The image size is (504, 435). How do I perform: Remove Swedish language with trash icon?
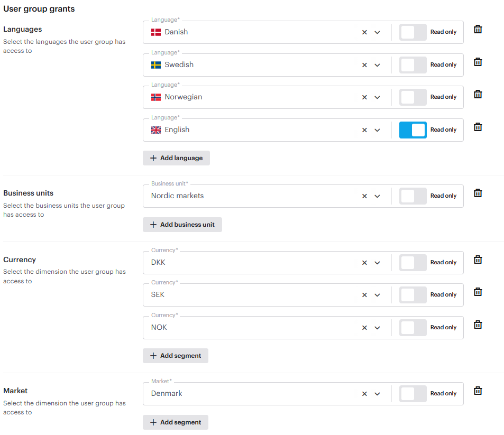click(x=478, y=62)
